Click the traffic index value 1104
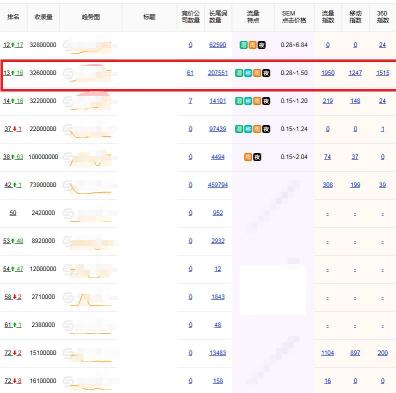Screen dimensions: 396x393 tap(328, 353)
